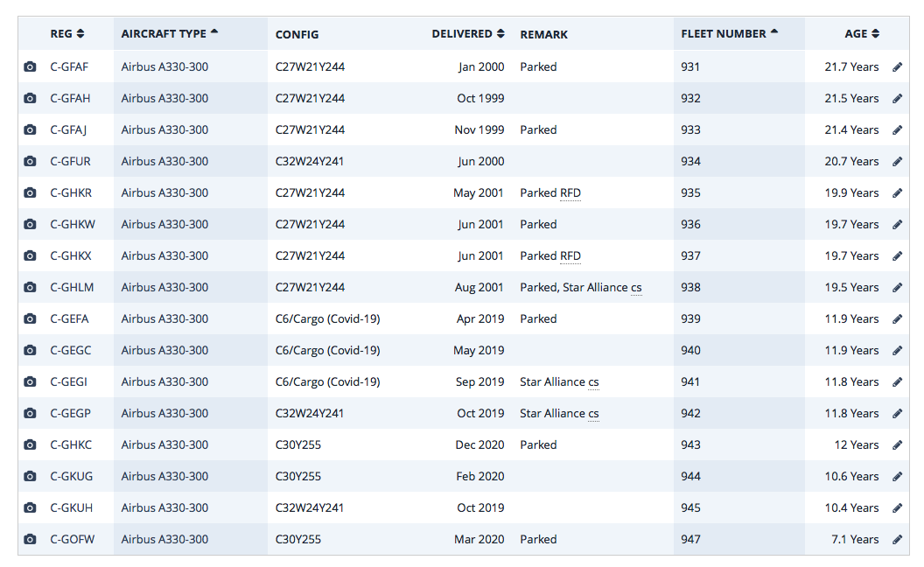Sort table by REG column
Viewport: 924px width, 567px height.
click(67, 34)
